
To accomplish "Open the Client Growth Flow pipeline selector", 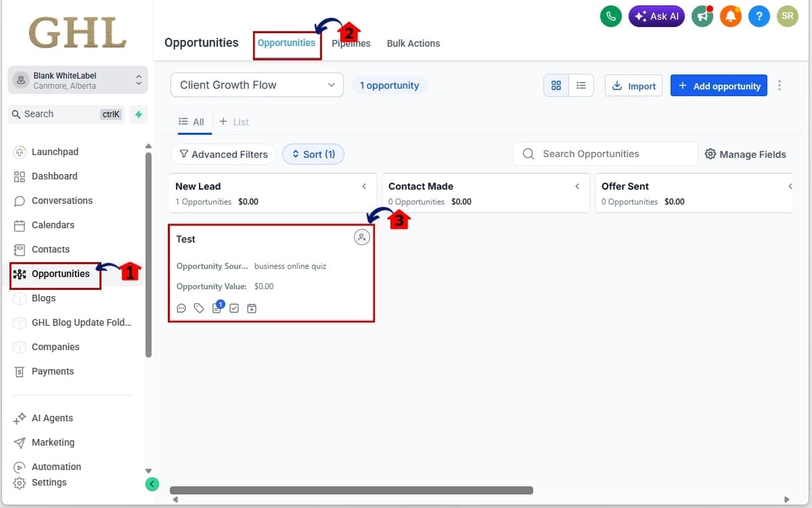I will pos(257,85).
